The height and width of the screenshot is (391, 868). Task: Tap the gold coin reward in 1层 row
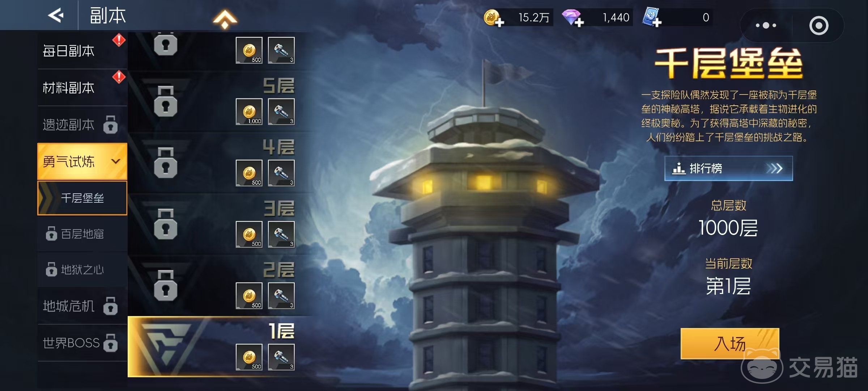pos(249,357)
